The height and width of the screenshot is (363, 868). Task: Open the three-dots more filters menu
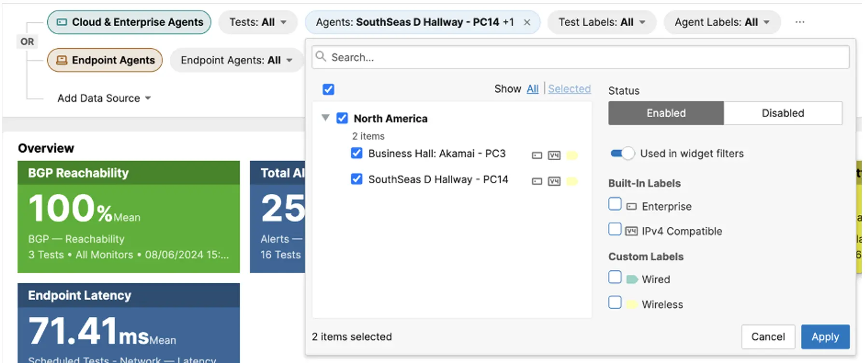coord(800,22)
